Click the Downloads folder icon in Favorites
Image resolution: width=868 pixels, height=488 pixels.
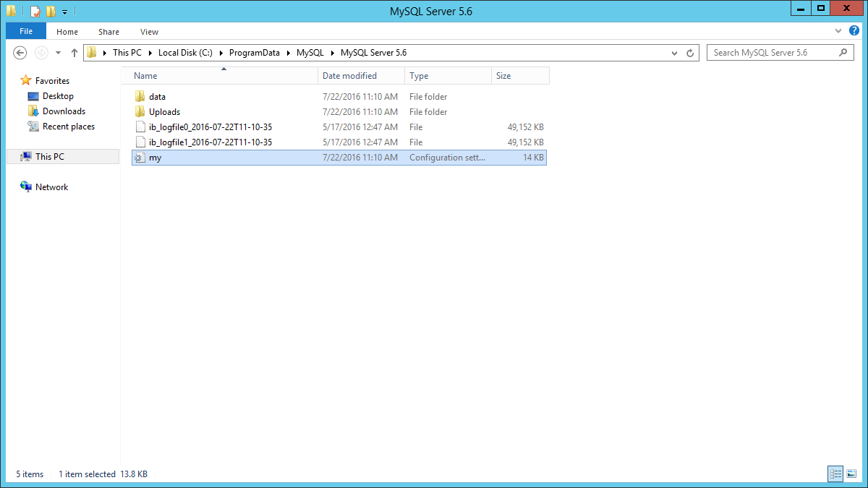click(x=33, y=111)
